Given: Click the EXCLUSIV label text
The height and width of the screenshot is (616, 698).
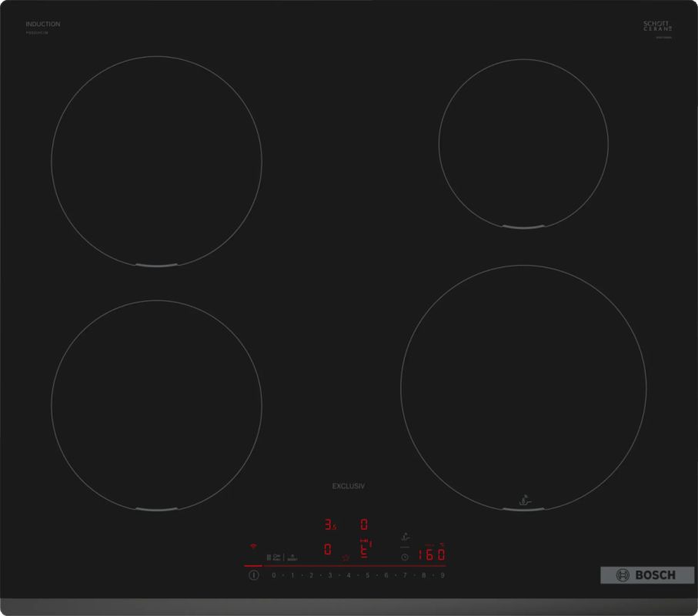Looking at the screenshot, I should [x=348, y=486].
